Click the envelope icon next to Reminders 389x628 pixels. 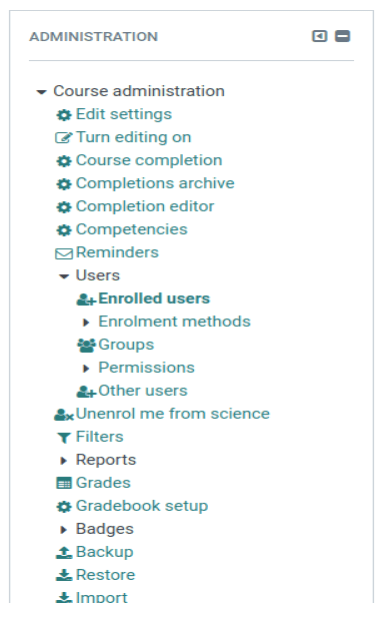(x=64, y=254)
